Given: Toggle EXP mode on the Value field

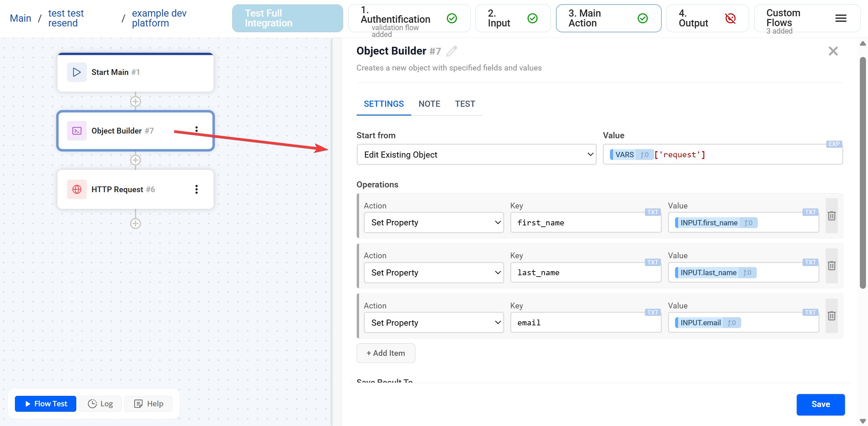Looking at the screenshot, I should tap(834, 144).
